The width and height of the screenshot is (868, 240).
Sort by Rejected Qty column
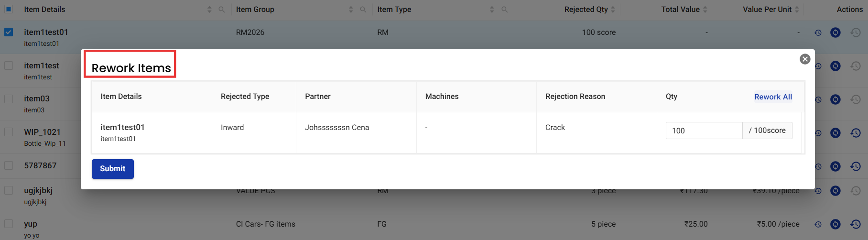613,10
